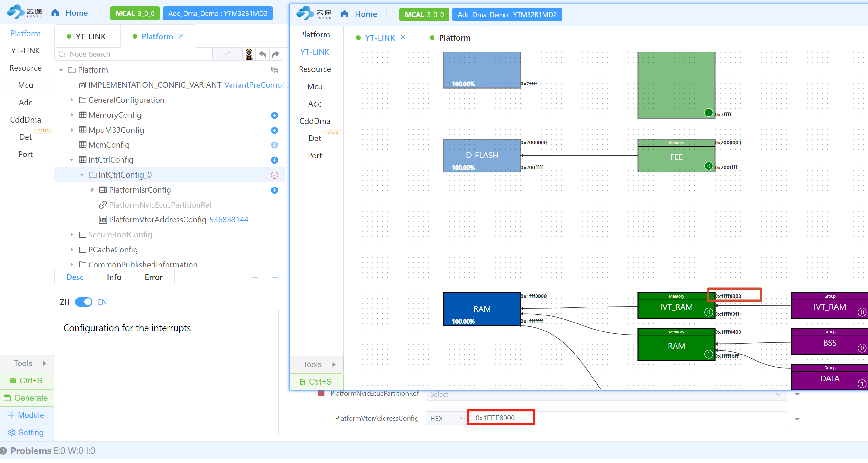Open the Setting button

pyautogui.click(x=27, y=432)
